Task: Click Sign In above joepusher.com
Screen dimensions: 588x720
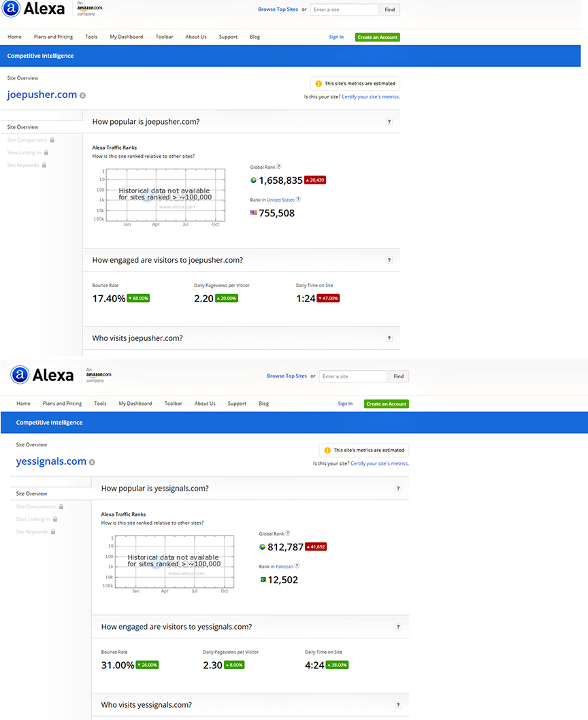Action: pyautogui.click(x=336, y=37)
